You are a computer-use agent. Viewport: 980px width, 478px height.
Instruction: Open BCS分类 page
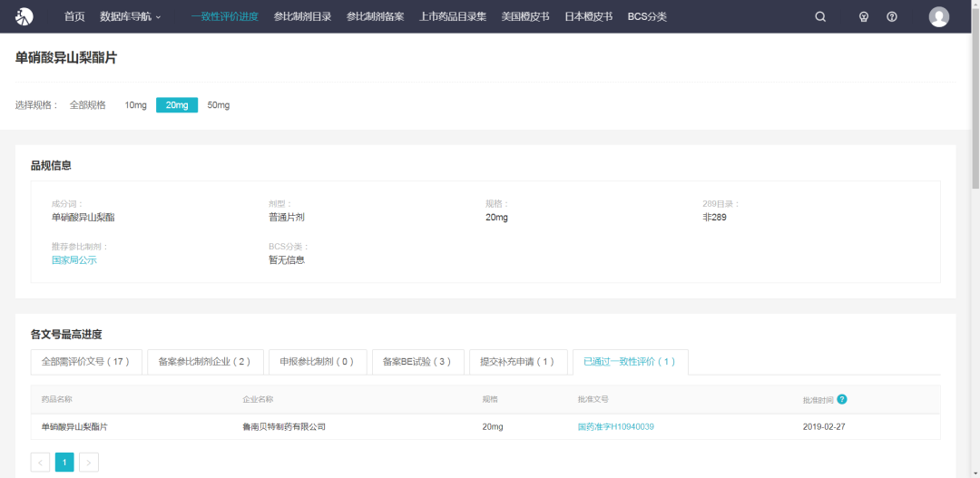647,17
